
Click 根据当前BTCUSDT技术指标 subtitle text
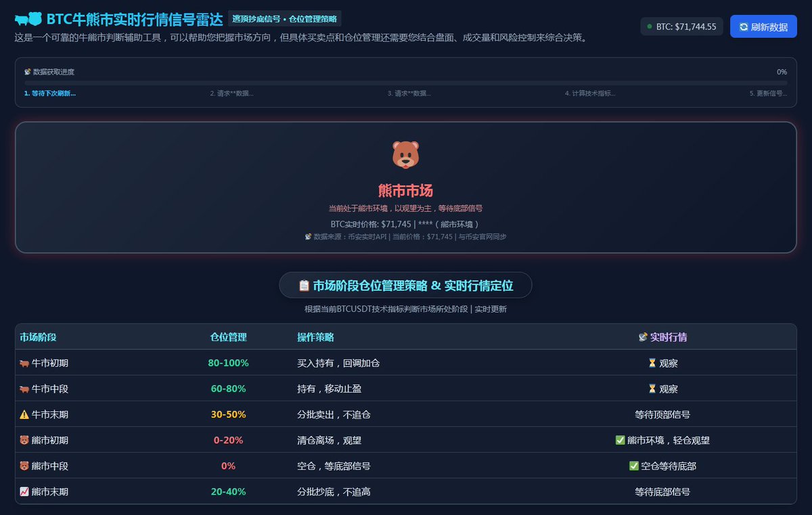405,309
